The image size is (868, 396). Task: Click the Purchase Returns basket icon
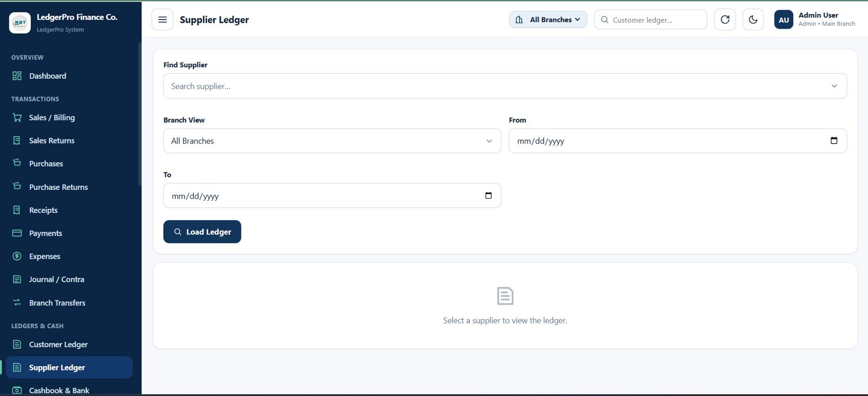coord(17,186)
